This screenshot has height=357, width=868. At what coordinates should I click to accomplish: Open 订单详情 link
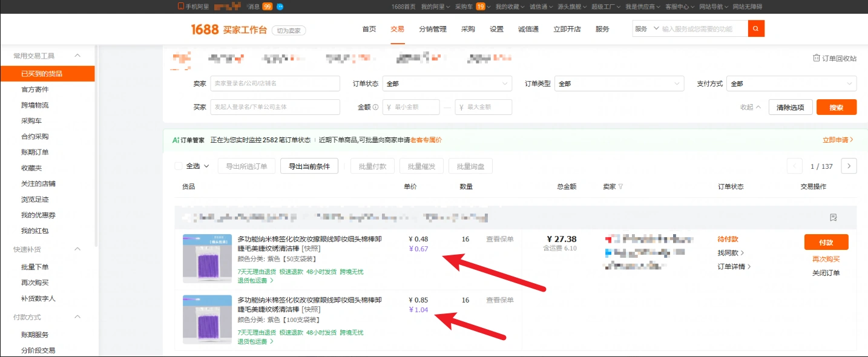click(735, 266)
